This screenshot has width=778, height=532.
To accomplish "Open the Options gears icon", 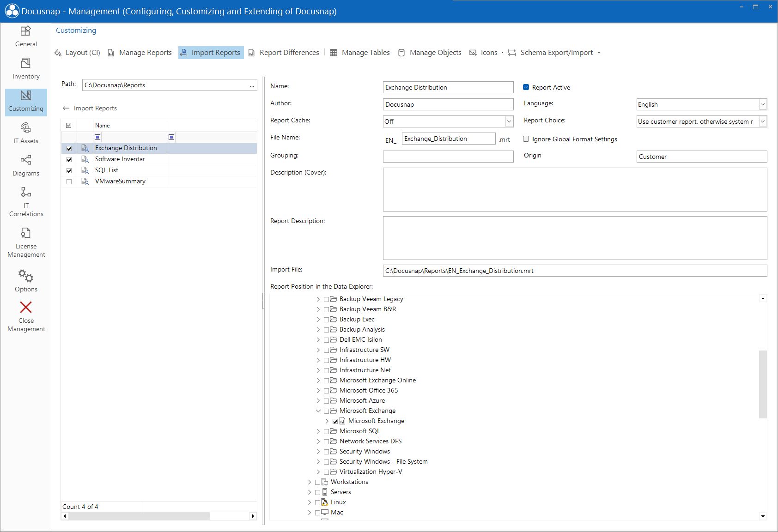I will coord(26,276).
